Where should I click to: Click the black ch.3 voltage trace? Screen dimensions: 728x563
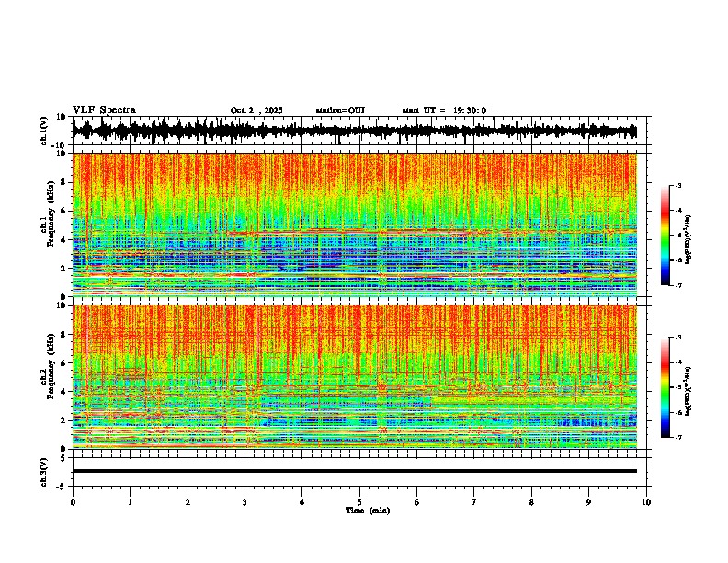(x=355, y=471)
